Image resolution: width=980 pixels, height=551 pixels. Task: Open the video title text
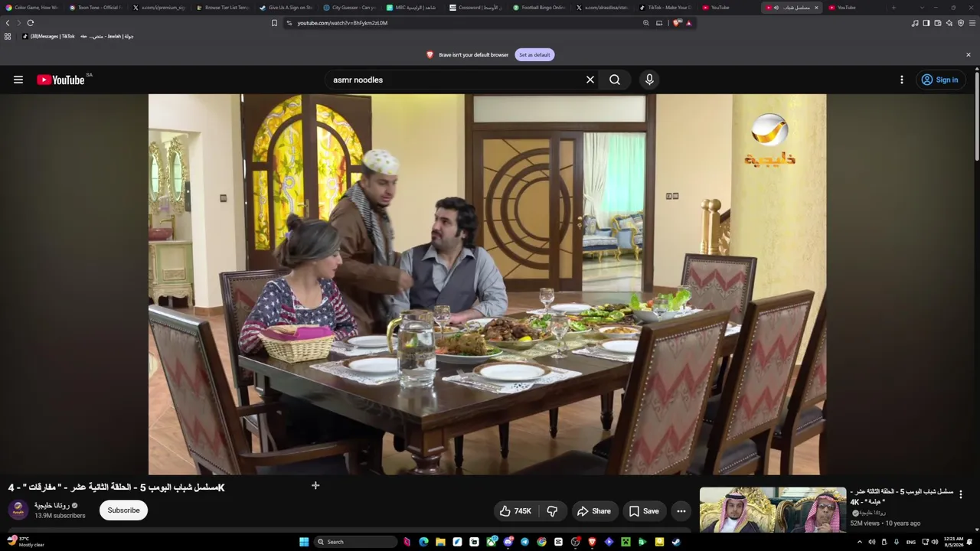tap(116, 487)
